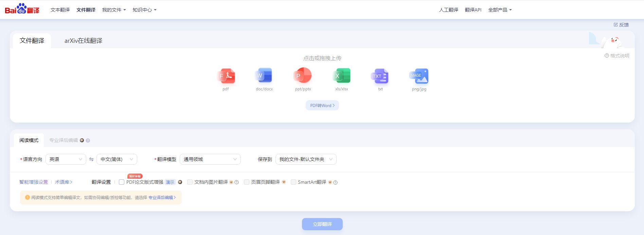Click the orange warning icon in notice
The image size is (644, 235).
pyautogui.click(x=27, y=197)
